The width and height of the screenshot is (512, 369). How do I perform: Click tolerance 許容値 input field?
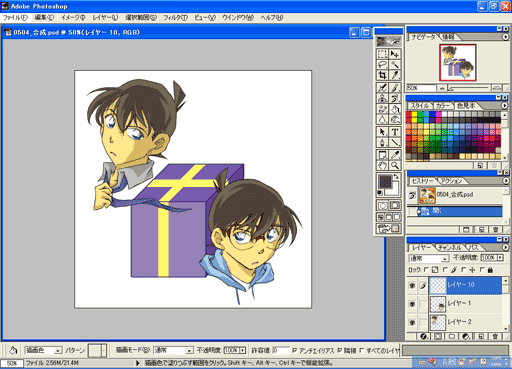click(x=281, y=350)
